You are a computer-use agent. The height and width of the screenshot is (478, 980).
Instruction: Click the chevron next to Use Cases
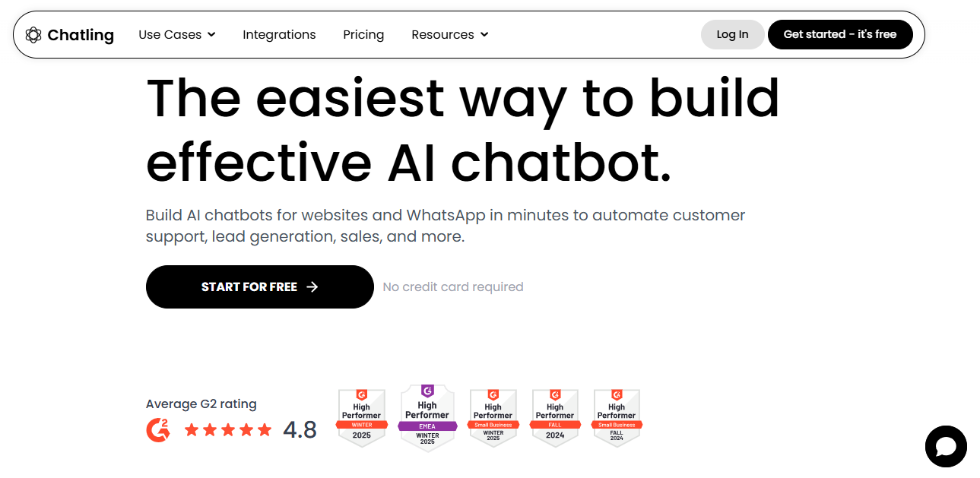211,35
